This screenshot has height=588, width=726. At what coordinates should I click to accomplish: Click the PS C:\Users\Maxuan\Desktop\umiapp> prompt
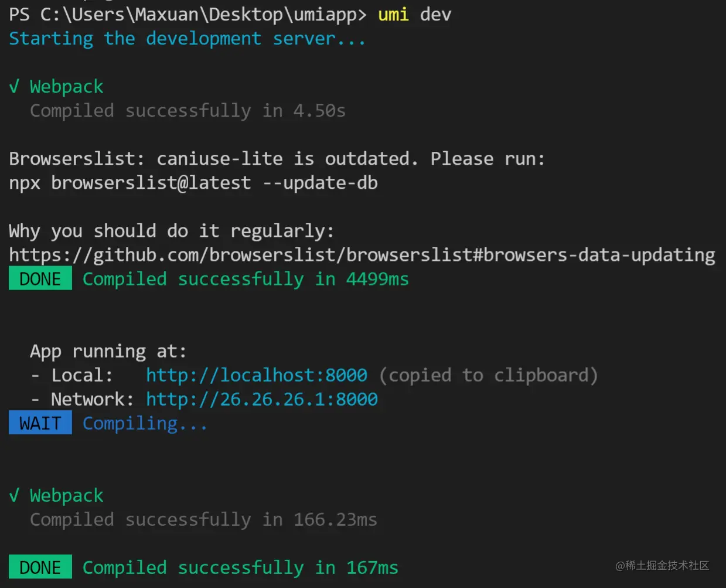188,14
